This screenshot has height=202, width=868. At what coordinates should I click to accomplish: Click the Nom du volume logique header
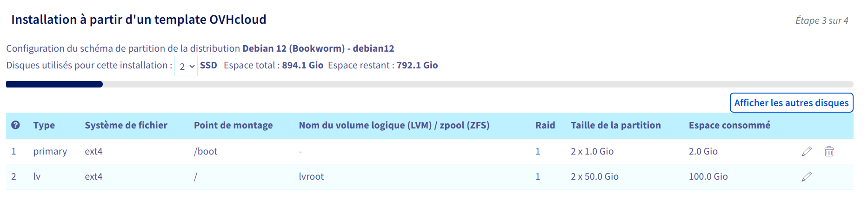tap(394, 125)
